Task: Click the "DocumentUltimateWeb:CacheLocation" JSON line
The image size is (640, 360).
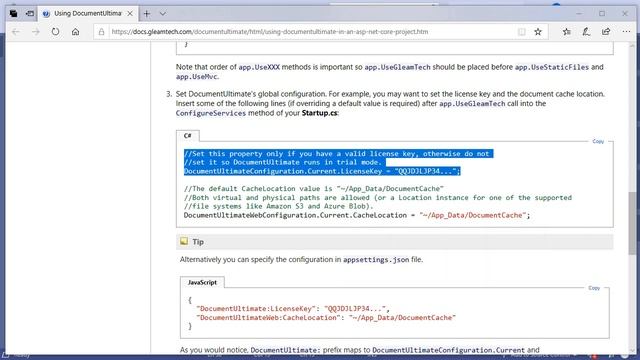Action: coord(326,318)
